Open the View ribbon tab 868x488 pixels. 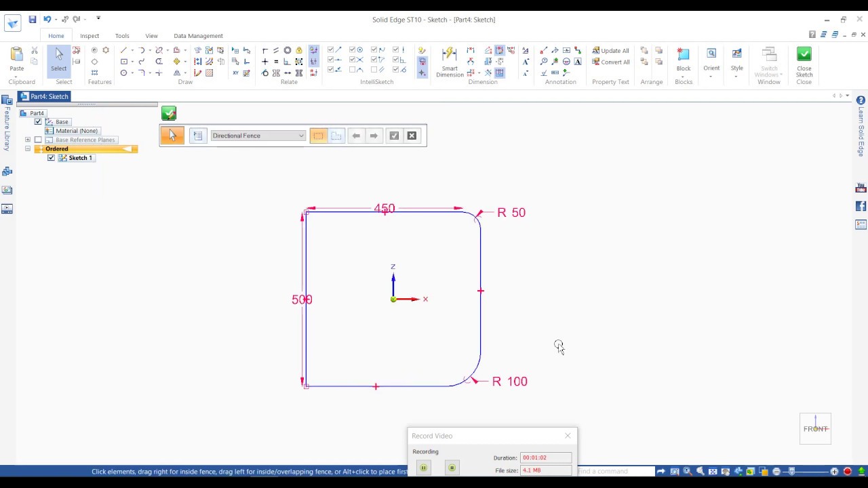(x=151, y=36)
